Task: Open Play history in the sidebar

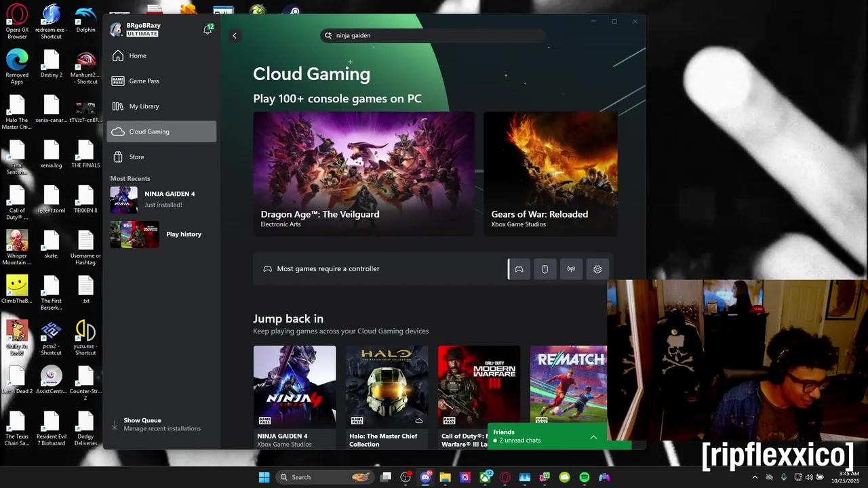Action: [x=161, y=235]
